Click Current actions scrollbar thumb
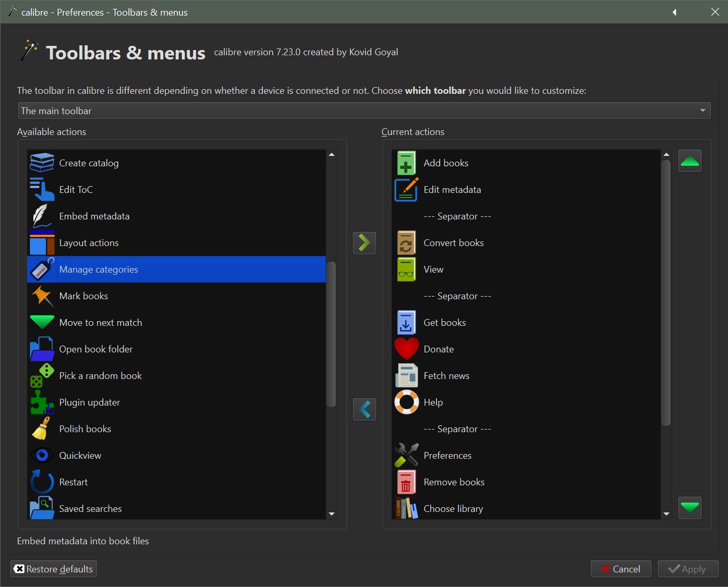The image size is (728, 587). pyautogui.click(x=666, y=293)
